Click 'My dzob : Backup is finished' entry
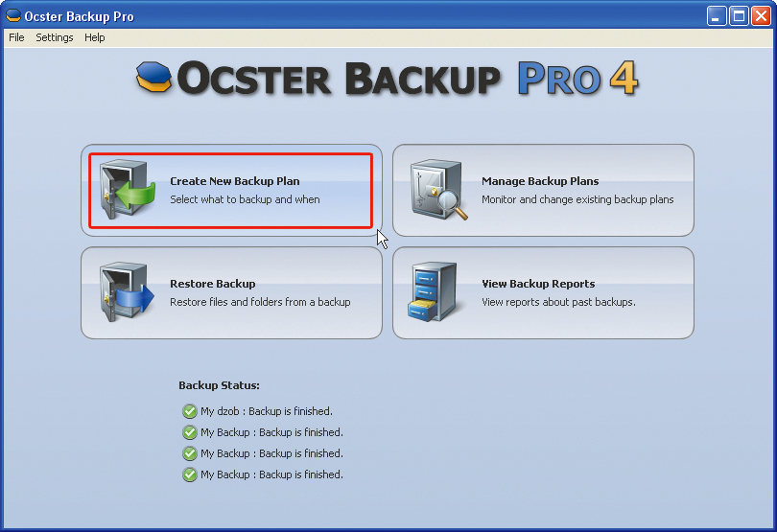This screenshot has height=532, width=777. pos(267,411)
